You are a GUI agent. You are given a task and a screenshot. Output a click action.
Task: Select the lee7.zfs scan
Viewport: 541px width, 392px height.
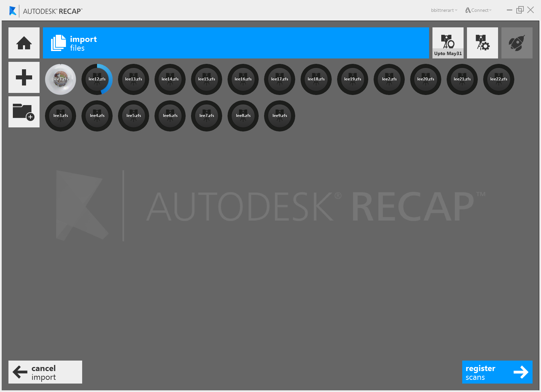[x=207, y=116]
